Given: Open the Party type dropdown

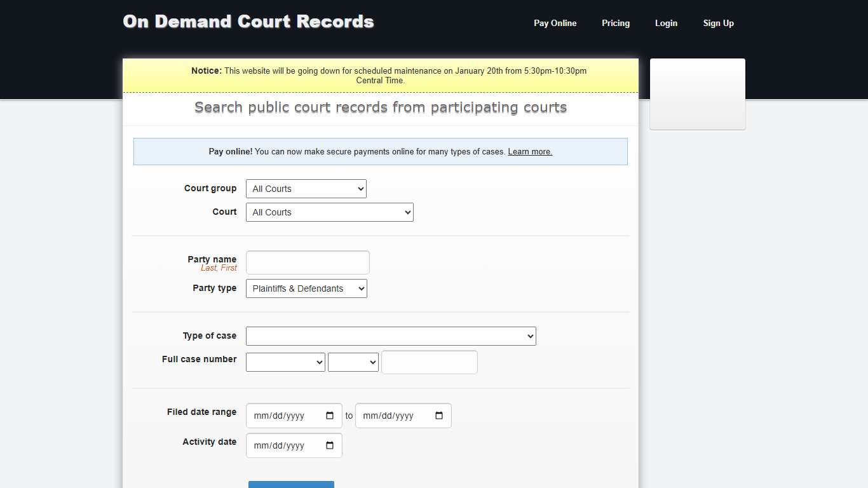Looking at the screenshot, I should coord(306,288).
